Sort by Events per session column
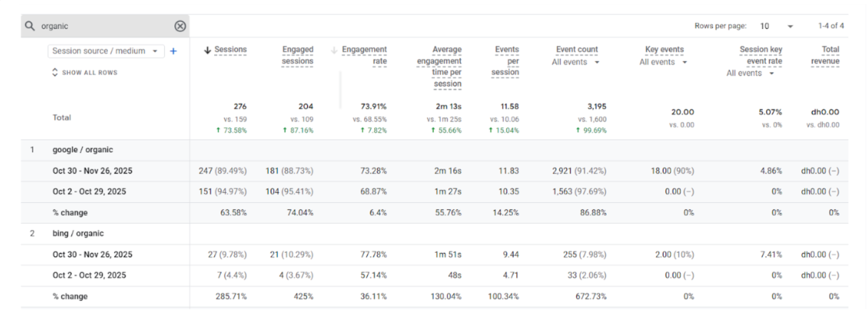 point(505,61)
